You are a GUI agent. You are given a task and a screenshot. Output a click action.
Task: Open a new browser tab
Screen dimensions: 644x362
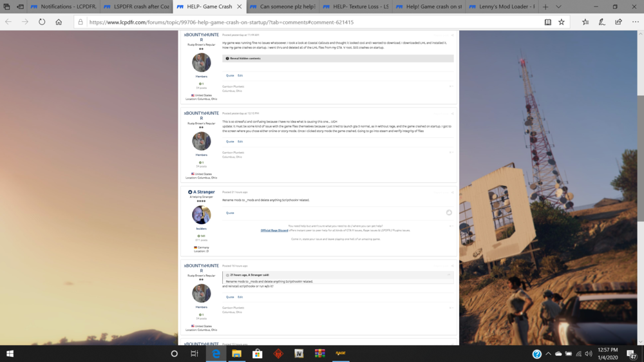pos(545,6)
